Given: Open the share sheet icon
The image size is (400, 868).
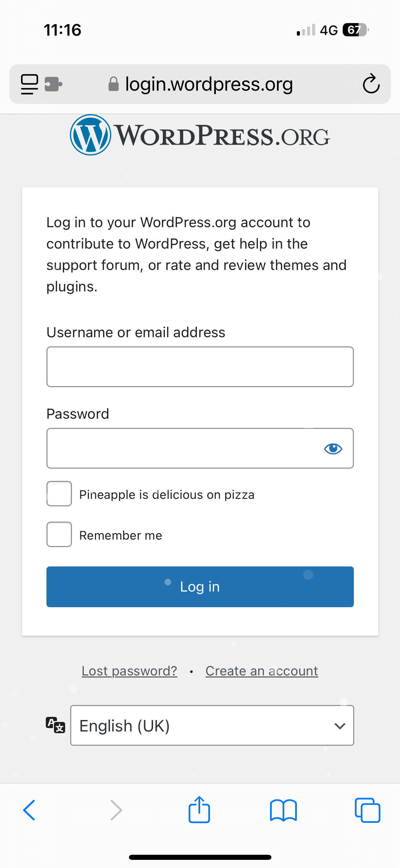Looking at the screenshot, I should click(x=199, y=810).
